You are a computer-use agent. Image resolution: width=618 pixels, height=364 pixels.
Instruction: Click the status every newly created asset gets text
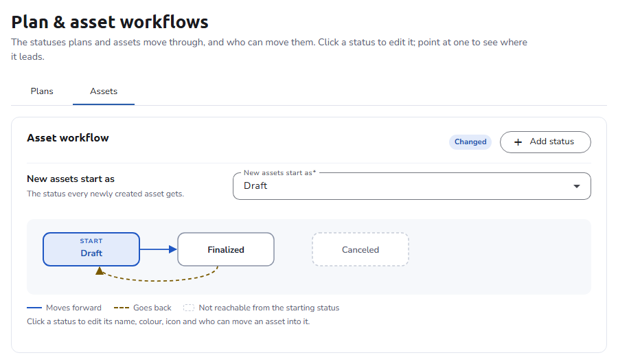tap(105, 194)
